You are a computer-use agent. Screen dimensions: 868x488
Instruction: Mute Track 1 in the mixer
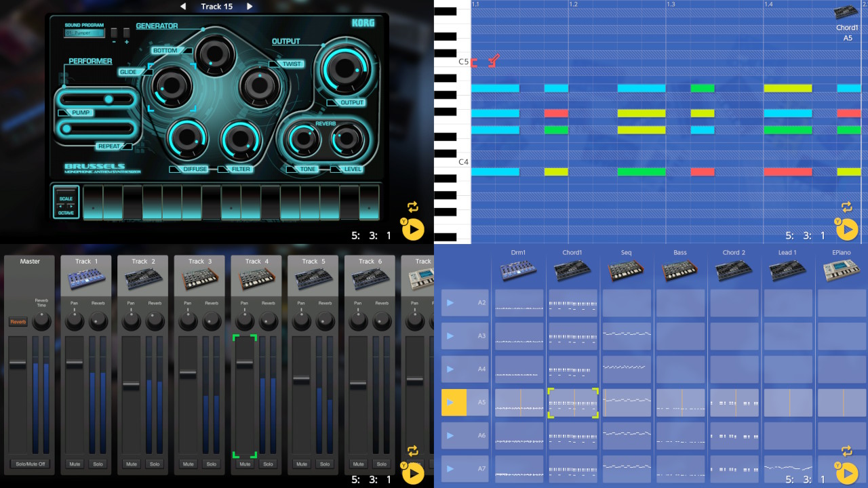pyautogui.click(x=75, y=464)
